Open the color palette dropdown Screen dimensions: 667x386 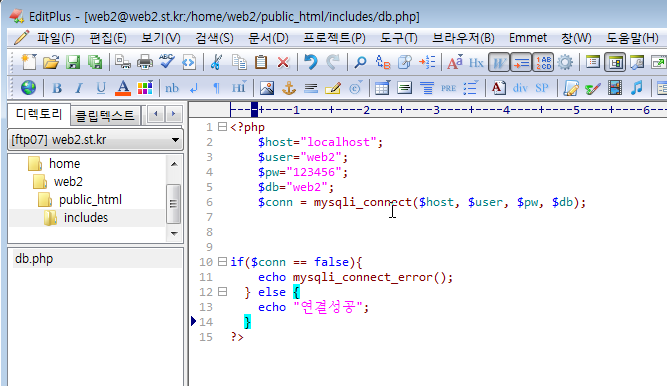145,88
